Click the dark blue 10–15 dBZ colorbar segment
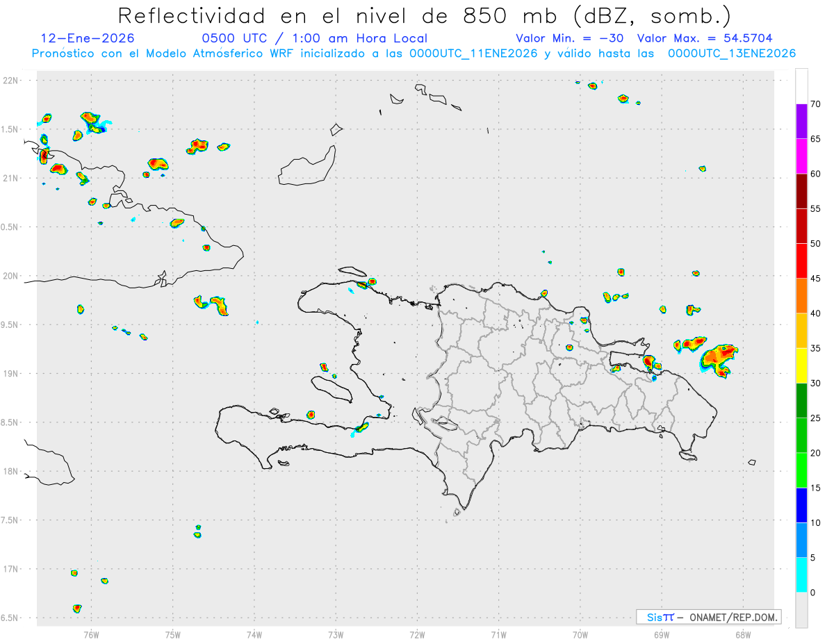834x644 pixels. click(x=801, y=505)
